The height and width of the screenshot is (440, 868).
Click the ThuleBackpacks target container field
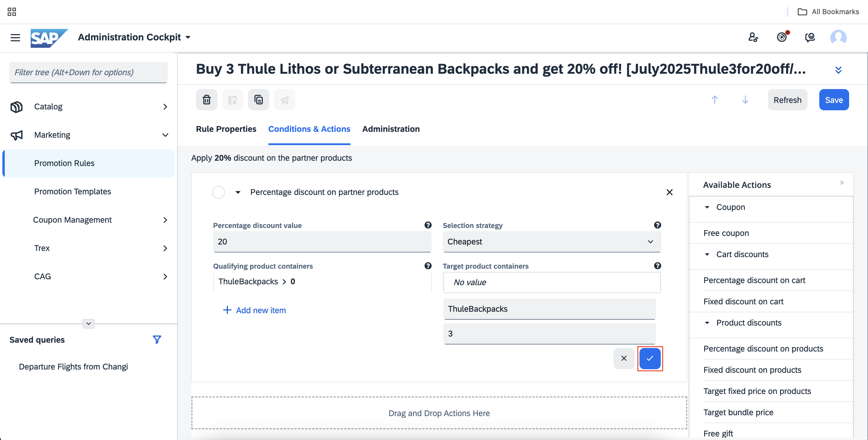(x=549, y=309)
